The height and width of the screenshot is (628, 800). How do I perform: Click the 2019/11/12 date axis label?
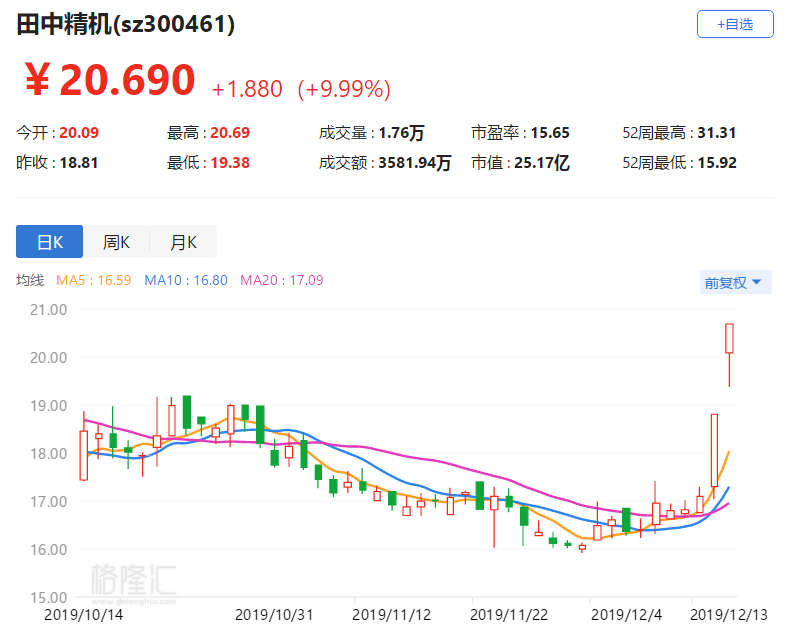pyautogui.click(x=392, y=615)
